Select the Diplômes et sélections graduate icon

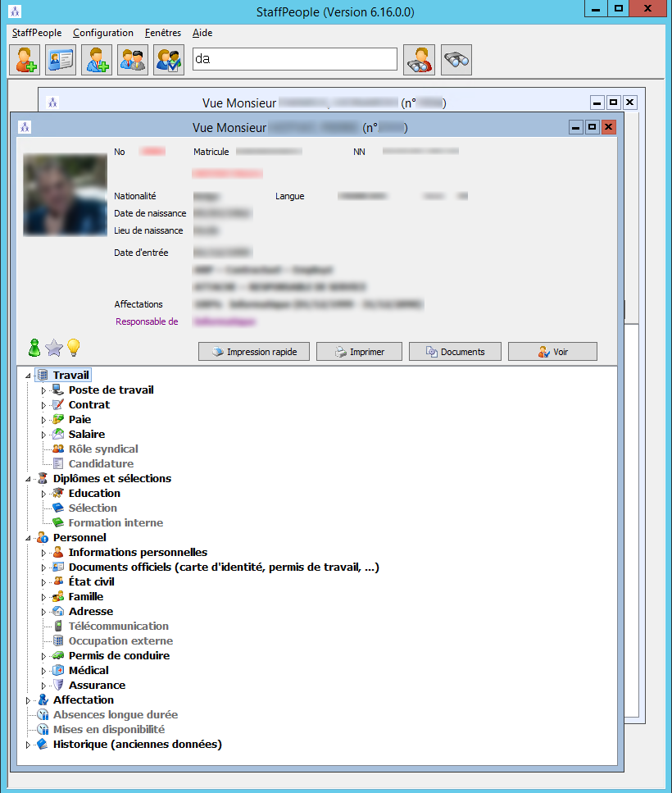pos(43,478)
